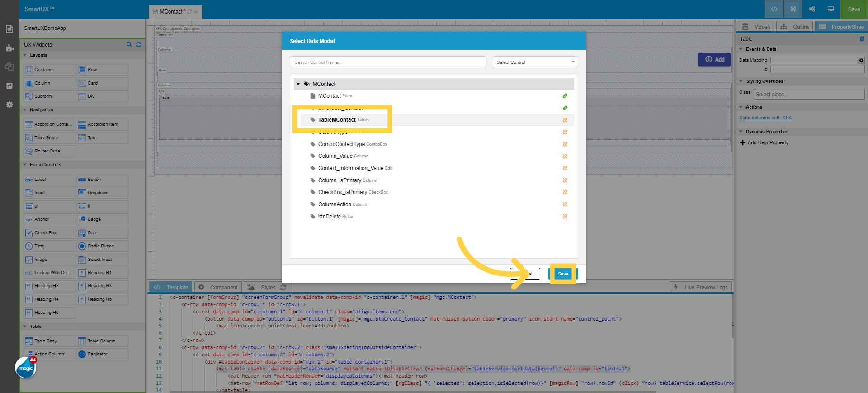Viewport: 868px width, 393px height.
Task: Click the puzzle piece icon in left sidebar
Action: click(9, 48)
